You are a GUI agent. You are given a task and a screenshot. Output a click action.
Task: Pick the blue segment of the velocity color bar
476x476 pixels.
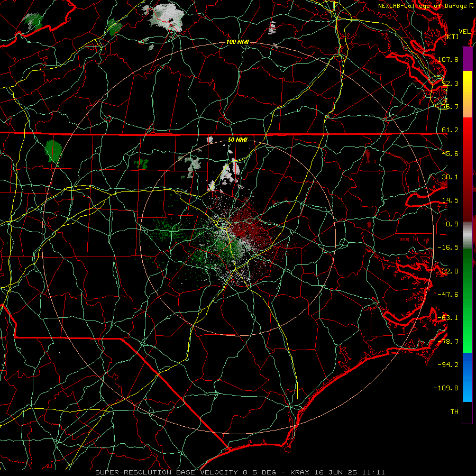click(x=467, y=377)
